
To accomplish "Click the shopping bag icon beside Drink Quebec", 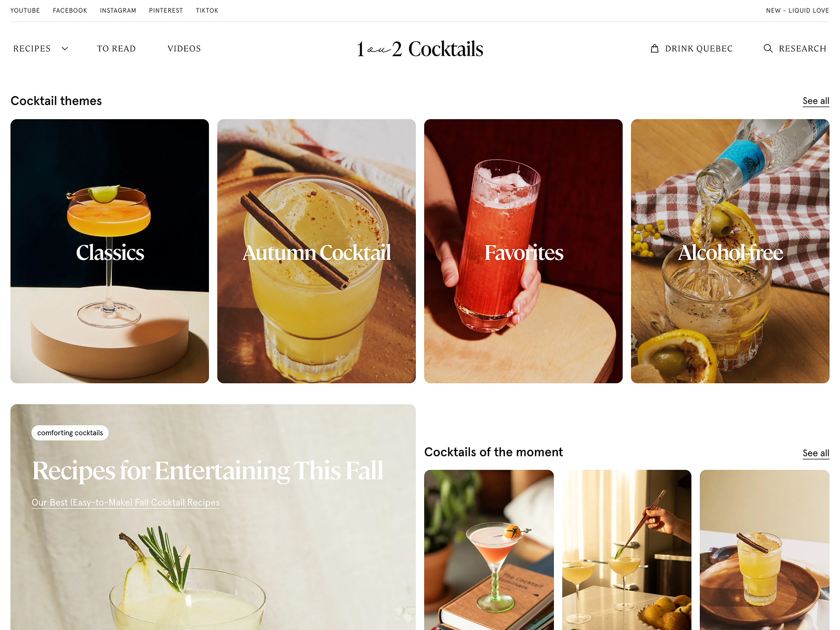I will tap(655, 48).
